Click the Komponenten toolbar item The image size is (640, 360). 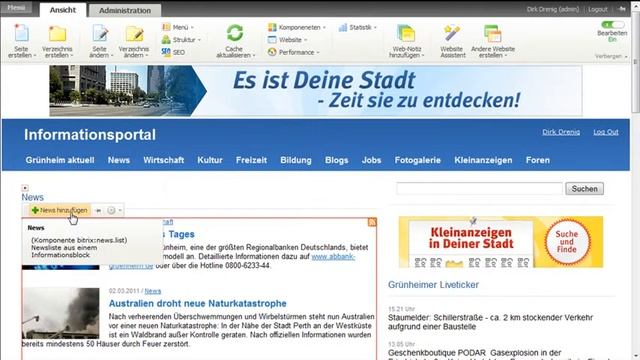[297, 27]
